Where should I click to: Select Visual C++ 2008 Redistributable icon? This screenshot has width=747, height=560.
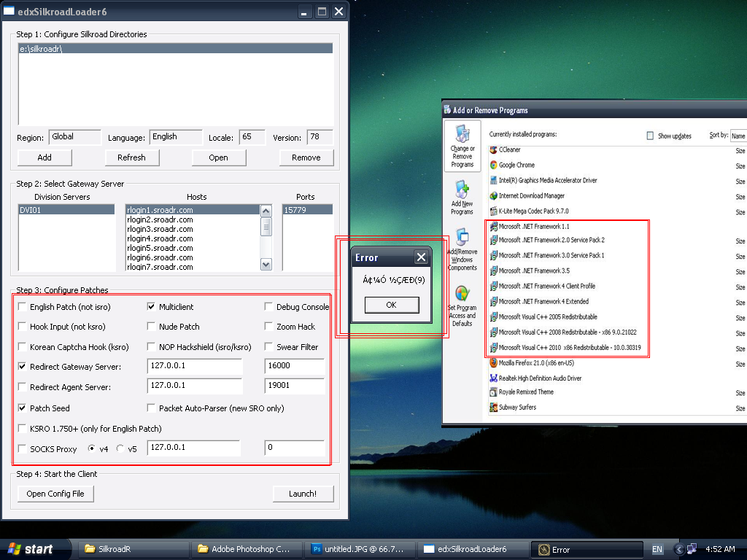[494, 332]
